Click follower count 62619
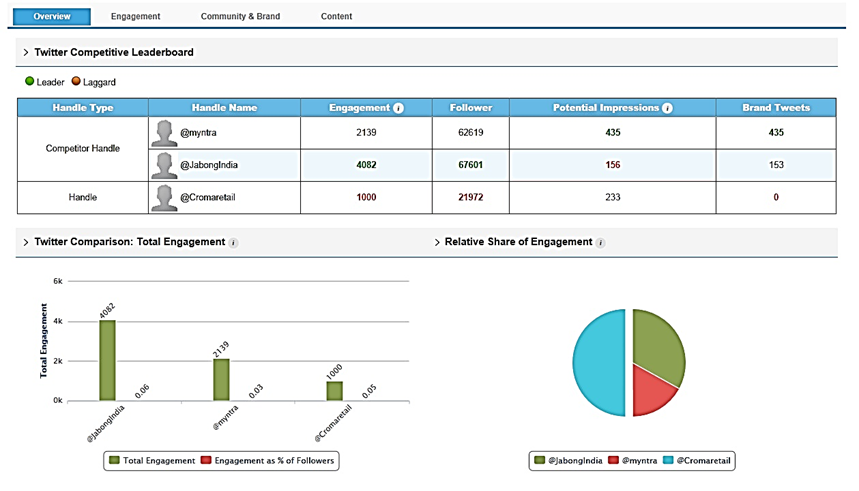Screen dimensions: 859x491 pyautogui.click(x=471, y=133)
